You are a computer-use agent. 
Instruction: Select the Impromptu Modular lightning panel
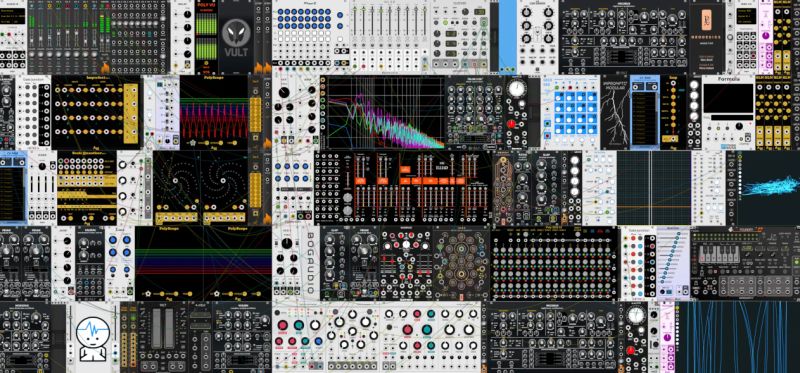tap(614, 112)
